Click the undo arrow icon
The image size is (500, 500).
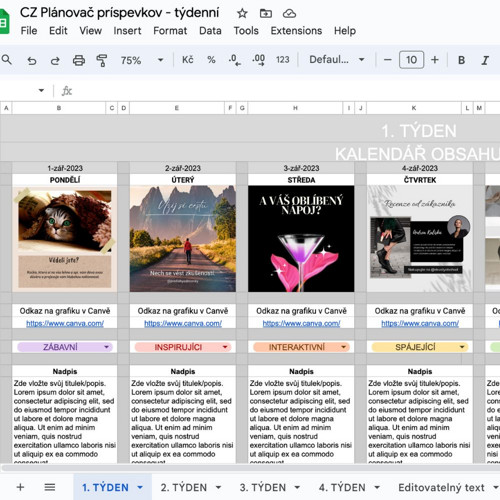coord(32,61)
